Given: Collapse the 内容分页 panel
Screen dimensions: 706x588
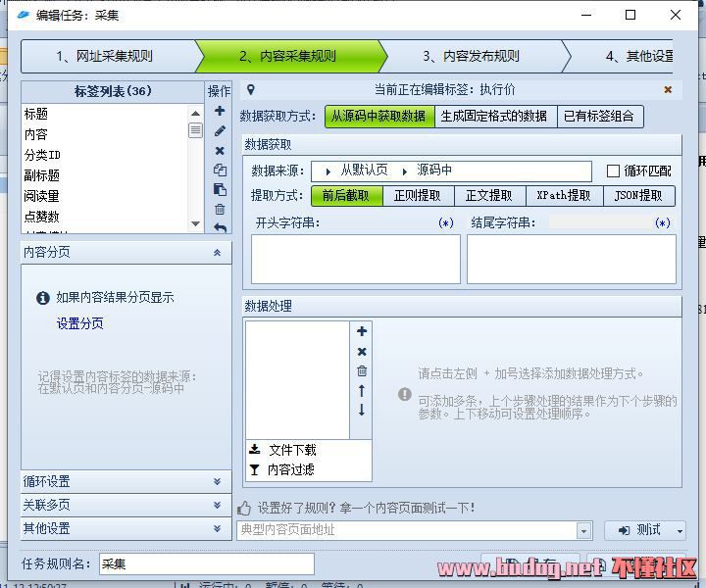Looking at the screenshot, I should (x=217, y=253).
